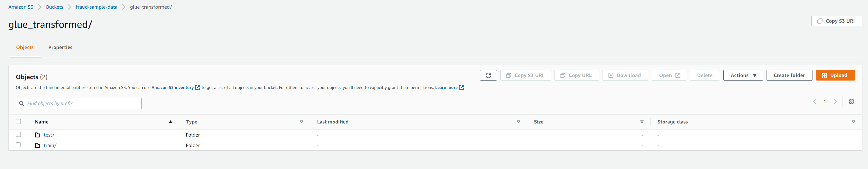Click the search magnifier icon
The height and width of the screenshot is (169, 868).
click(21, 104)
